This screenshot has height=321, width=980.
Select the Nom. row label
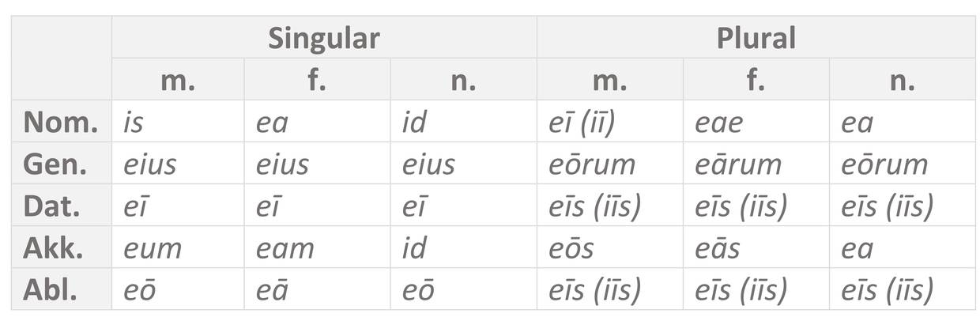pos(61,122)
